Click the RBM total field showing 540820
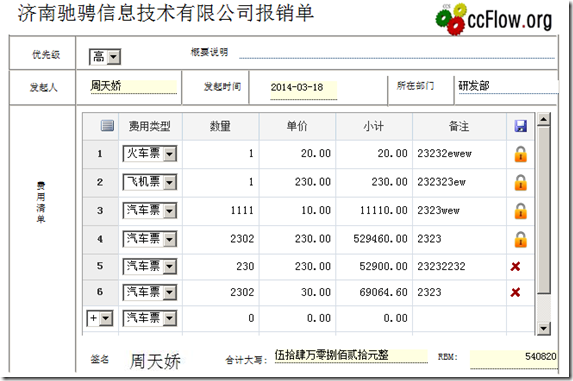Image resolution: width=573 pixels, height=381 pixels. tap(513, 359)
